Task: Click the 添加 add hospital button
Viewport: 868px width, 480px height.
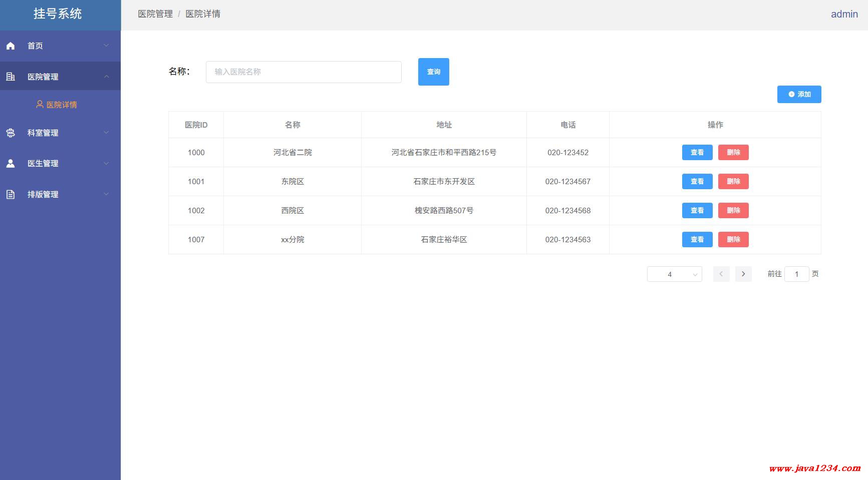Action: click(x=799, y=94)
